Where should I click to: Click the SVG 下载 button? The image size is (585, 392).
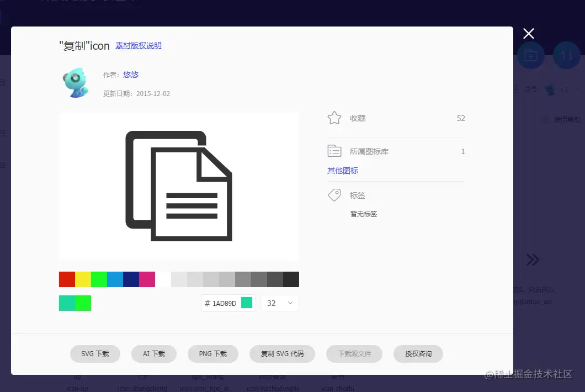(x=95, y=353)
